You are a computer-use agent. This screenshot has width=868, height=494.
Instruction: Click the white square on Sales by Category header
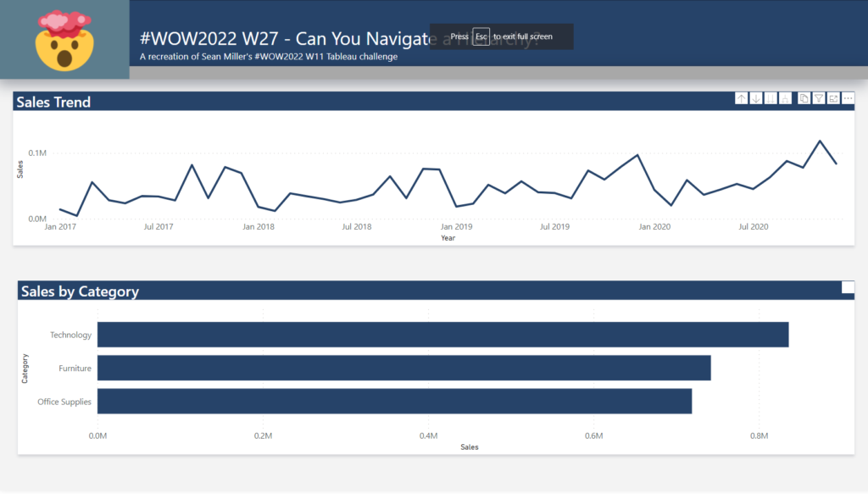(848, 287)
